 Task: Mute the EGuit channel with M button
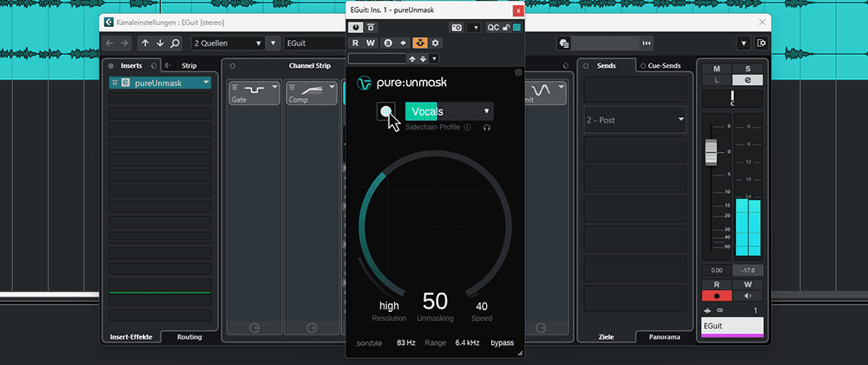pyautogui.click(x=717, y=69)
